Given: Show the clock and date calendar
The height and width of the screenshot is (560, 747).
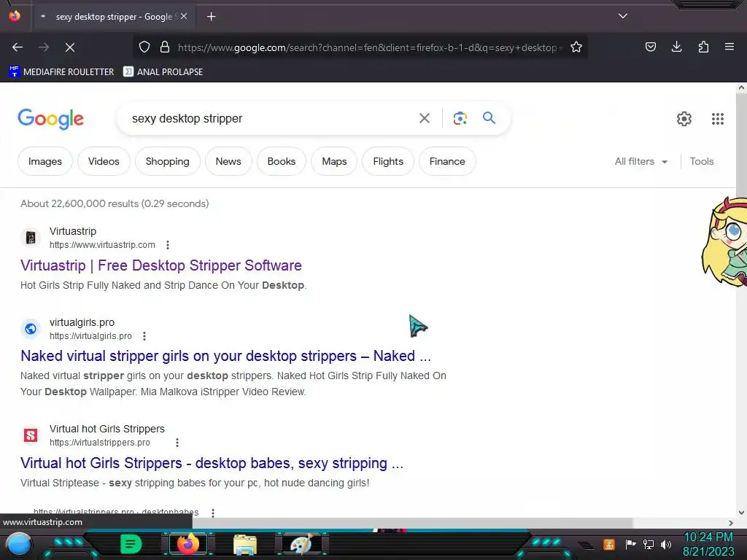Looking at the screenshot, I should click(x=708, y=544).
